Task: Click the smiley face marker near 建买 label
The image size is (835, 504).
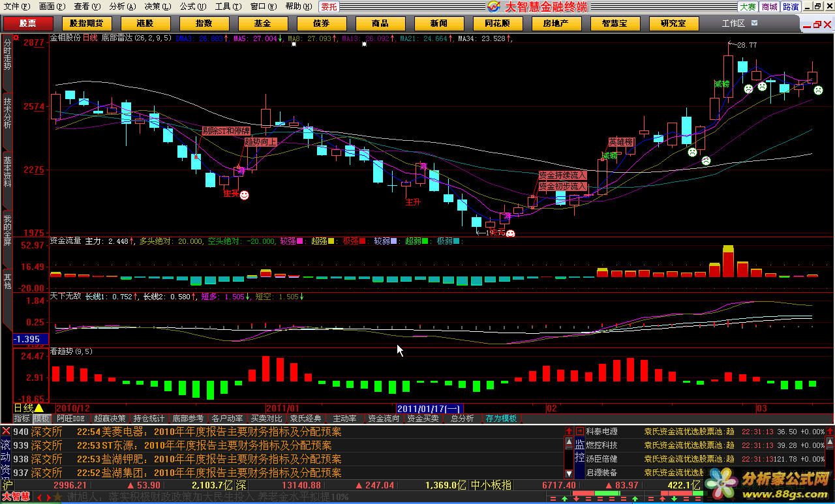Action: click(x=244, y=195)
